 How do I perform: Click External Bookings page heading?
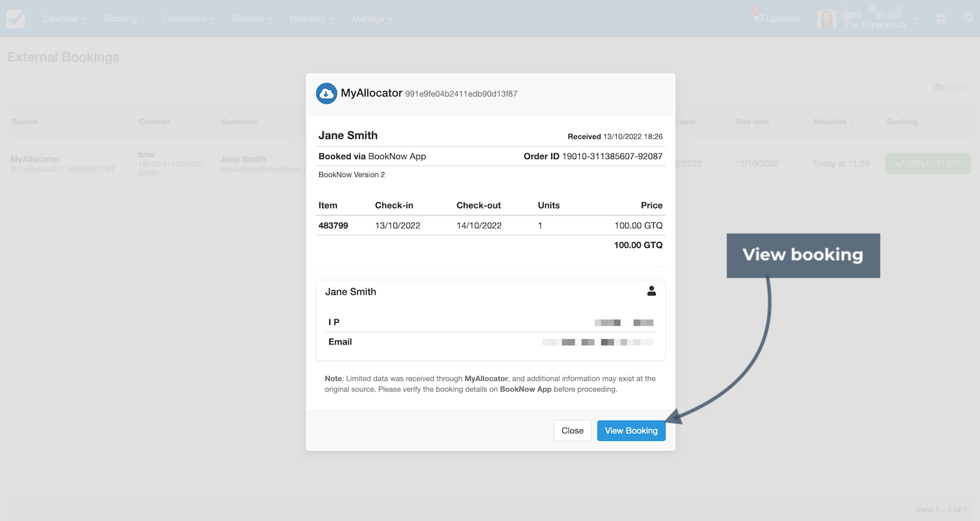[63, 58]
